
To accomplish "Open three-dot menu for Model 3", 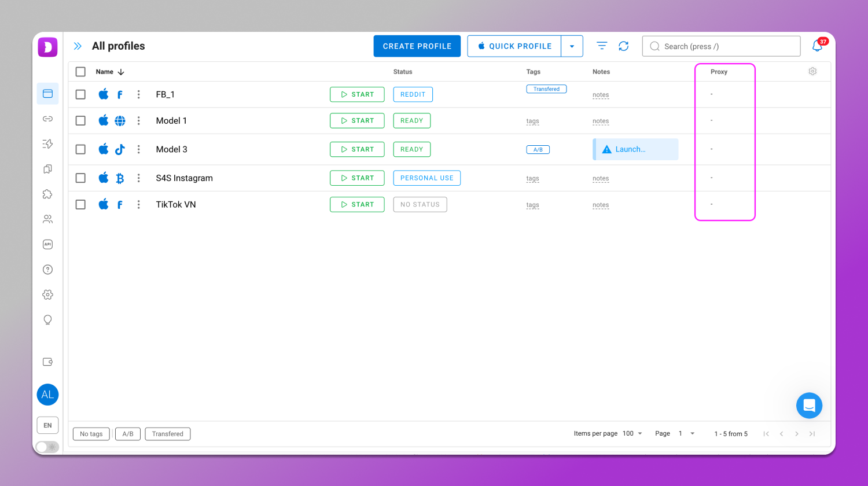I will click(139, 149).
